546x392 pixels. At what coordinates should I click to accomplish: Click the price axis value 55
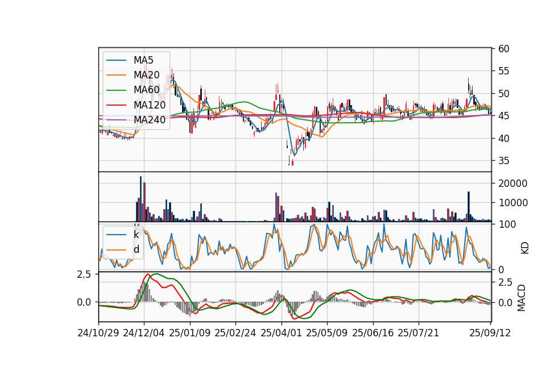pos(504,72)
